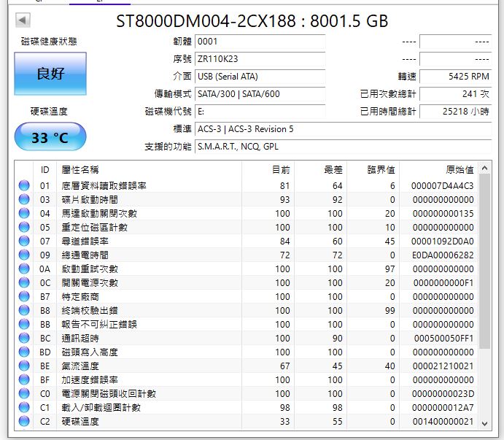The width and height of the screenshot is (504, 440).
Task: Click the status orb for attribute 0A
Action: click(24, 269)
